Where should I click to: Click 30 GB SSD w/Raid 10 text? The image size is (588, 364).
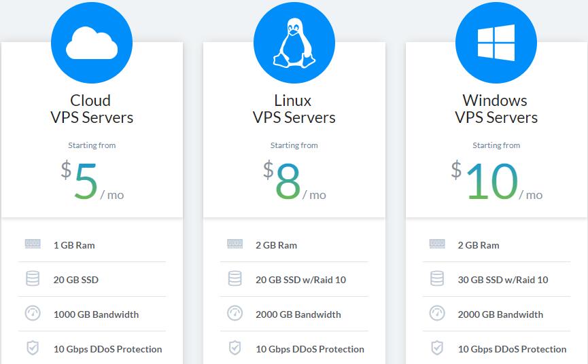pos(503,280)
